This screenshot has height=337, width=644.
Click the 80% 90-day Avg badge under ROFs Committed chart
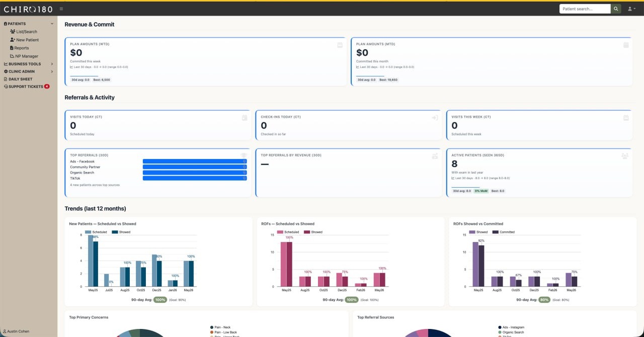pyautogui.click(x=544, y=299)
